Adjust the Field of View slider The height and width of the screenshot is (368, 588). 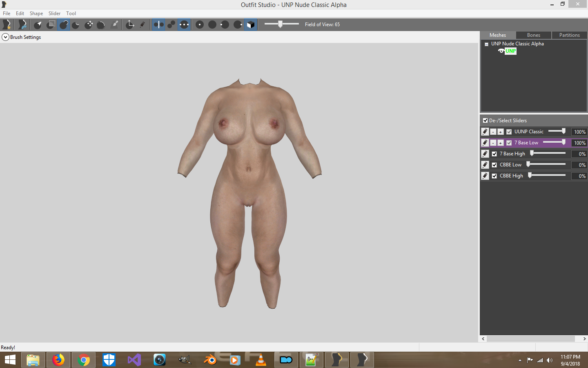click(281, 24)
